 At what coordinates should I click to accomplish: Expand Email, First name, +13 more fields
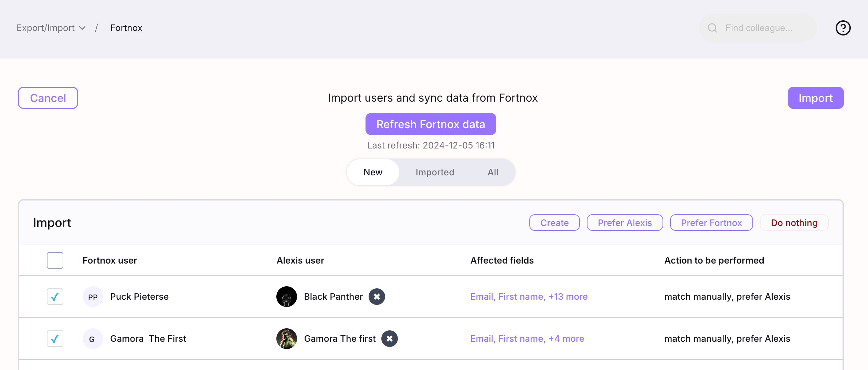529,297
